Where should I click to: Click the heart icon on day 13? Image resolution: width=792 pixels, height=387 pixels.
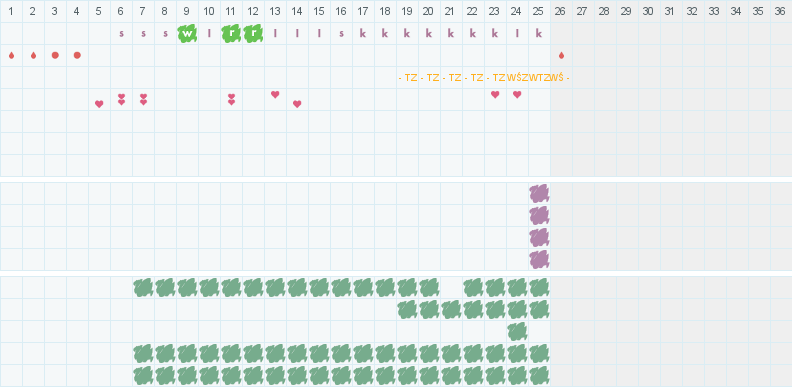coord(275,94)
